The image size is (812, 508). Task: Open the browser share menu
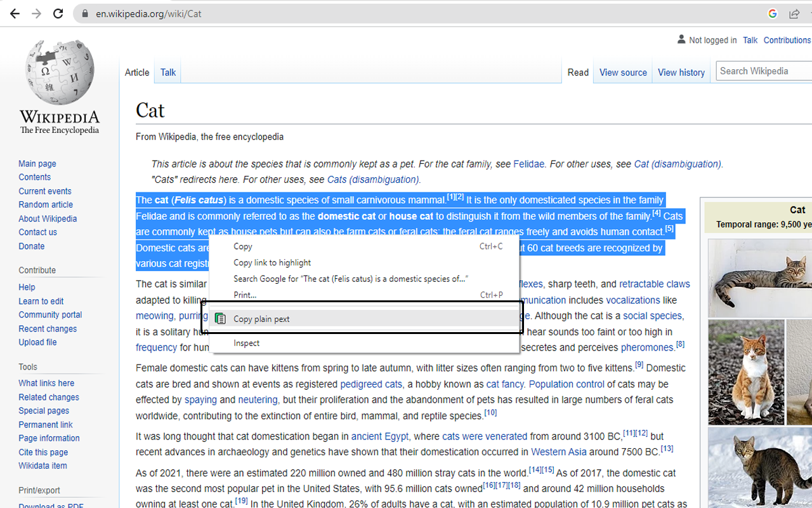pyautogui.click(x=794, y=13)
